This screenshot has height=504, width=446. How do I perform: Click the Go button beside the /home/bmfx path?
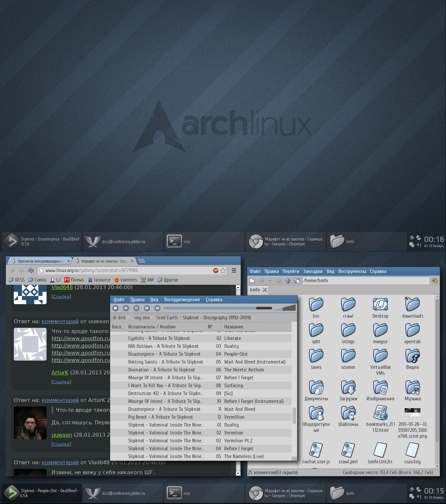[x=435, y=281]
